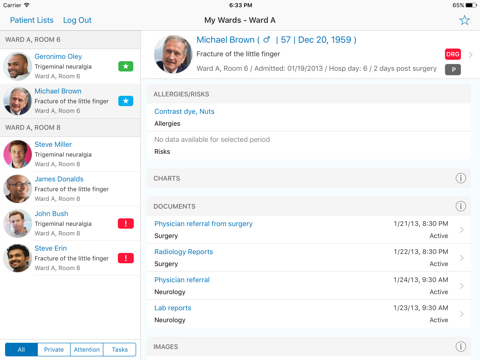
Task: Switch to the All filter tab
Action: [x=21, y=349]
